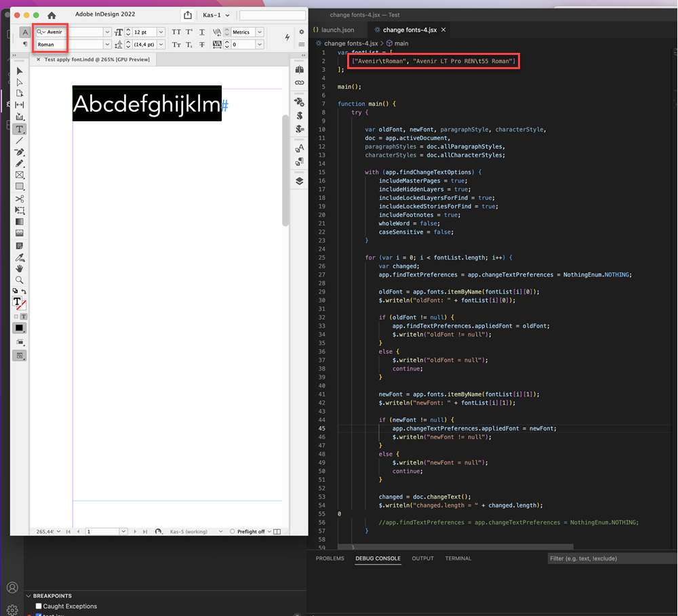
Task: Click the Quick Apply lightning icon
Action: point(287,37)
